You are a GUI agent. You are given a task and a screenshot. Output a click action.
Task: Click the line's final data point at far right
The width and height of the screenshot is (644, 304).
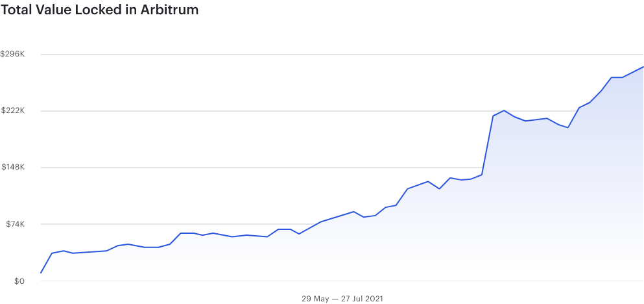point(643,67)
